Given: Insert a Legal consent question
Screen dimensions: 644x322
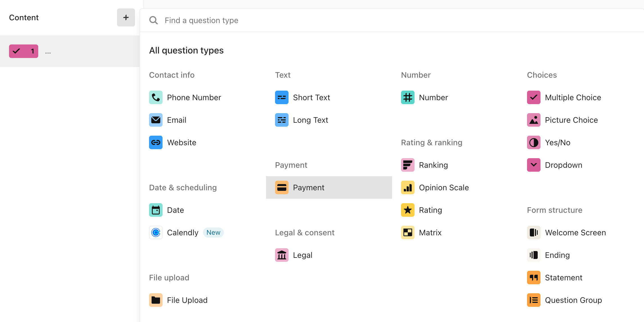Looking at the screenshot, I should click(x=329, y=255).
